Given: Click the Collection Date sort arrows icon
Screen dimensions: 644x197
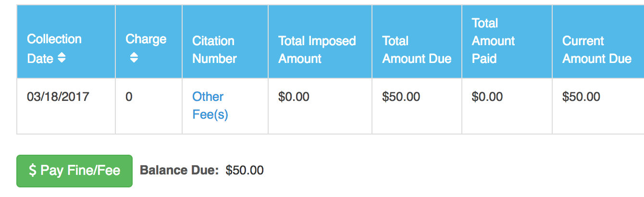Looking at the screenshot, I should click(61, 59).
